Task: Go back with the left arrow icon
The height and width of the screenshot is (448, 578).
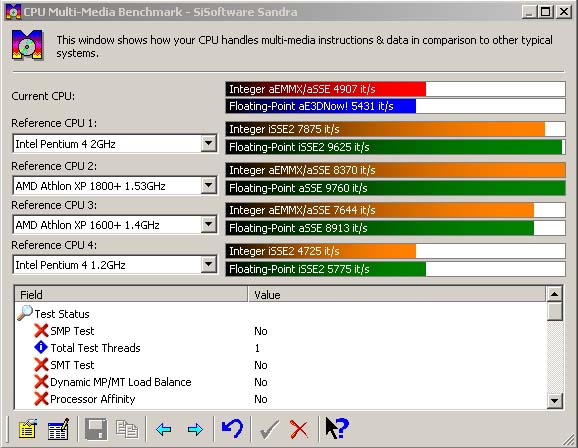Action: [164, 429]
